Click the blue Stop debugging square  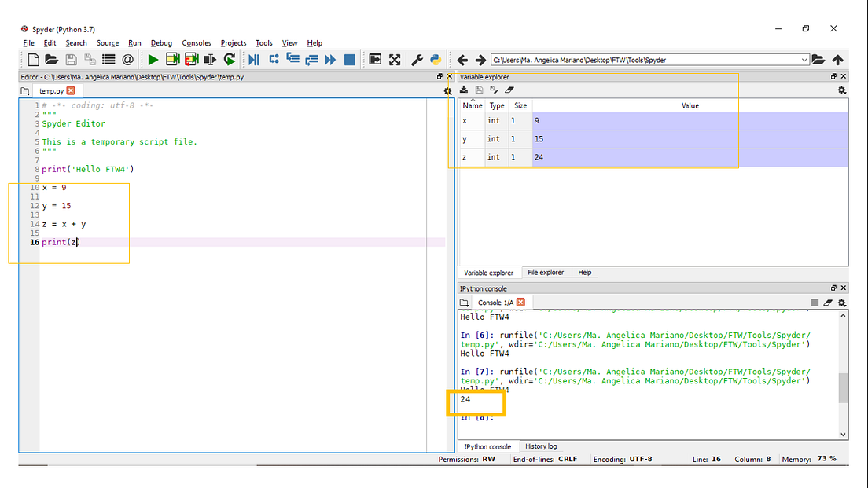click(x=350, y=60)
